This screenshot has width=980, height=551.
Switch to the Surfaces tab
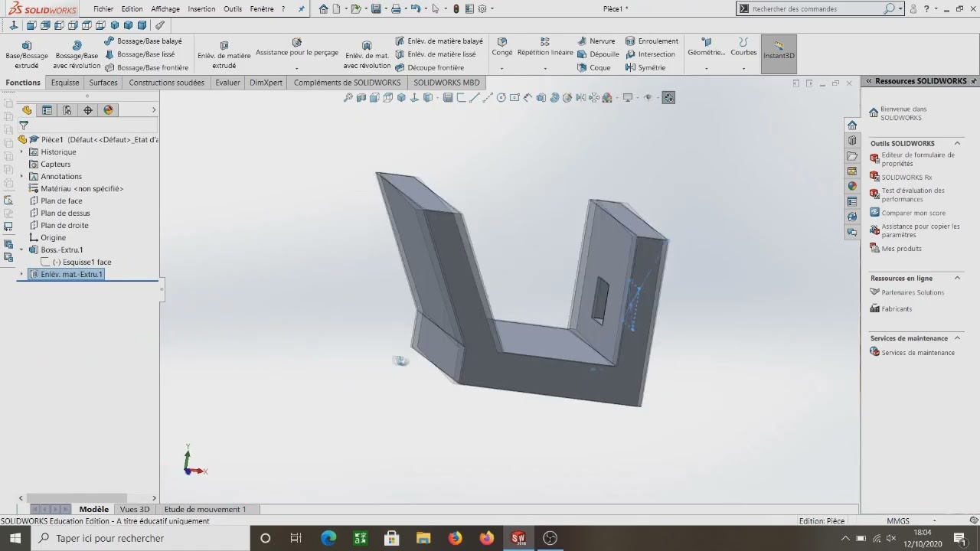[103, 83]
